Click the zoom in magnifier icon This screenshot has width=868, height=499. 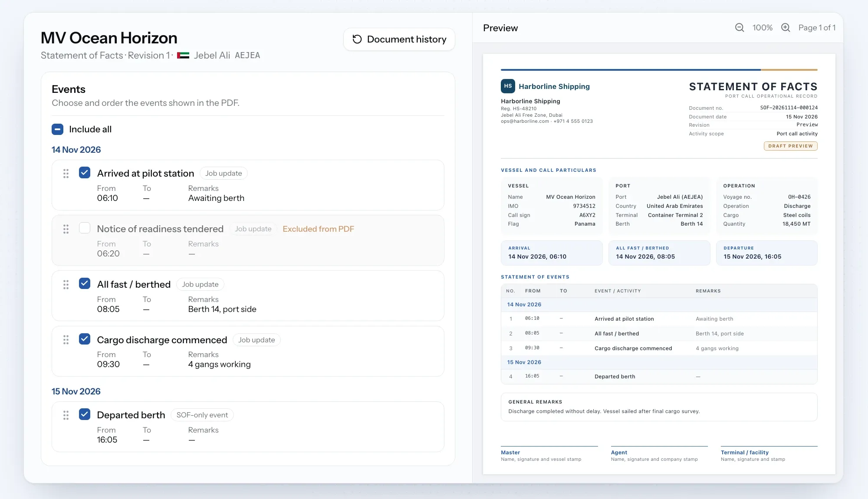point(786,28)
